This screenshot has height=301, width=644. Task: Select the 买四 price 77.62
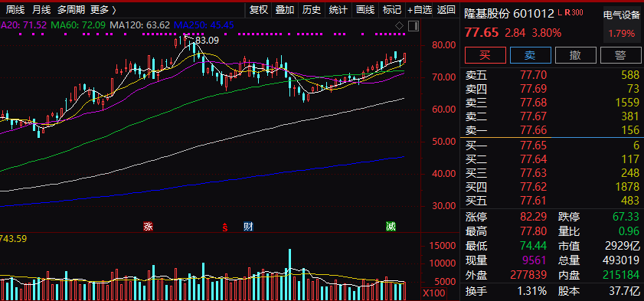534,187
